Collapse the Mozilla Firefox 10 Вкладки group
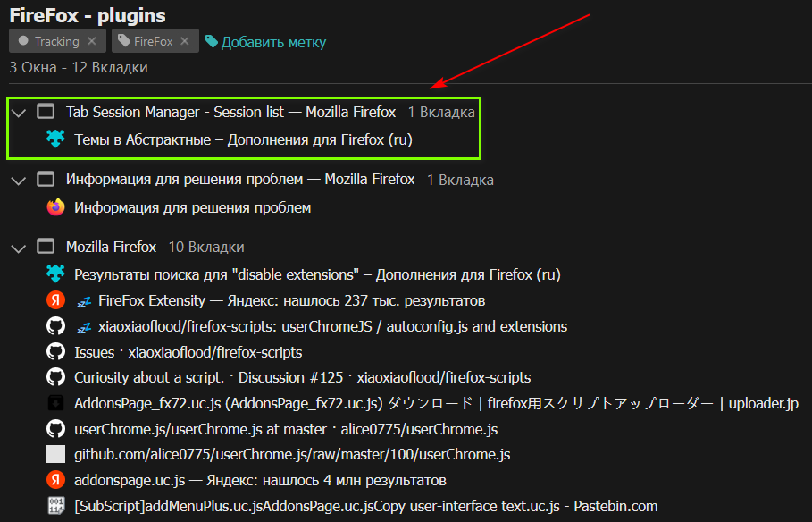 (19, 248)
